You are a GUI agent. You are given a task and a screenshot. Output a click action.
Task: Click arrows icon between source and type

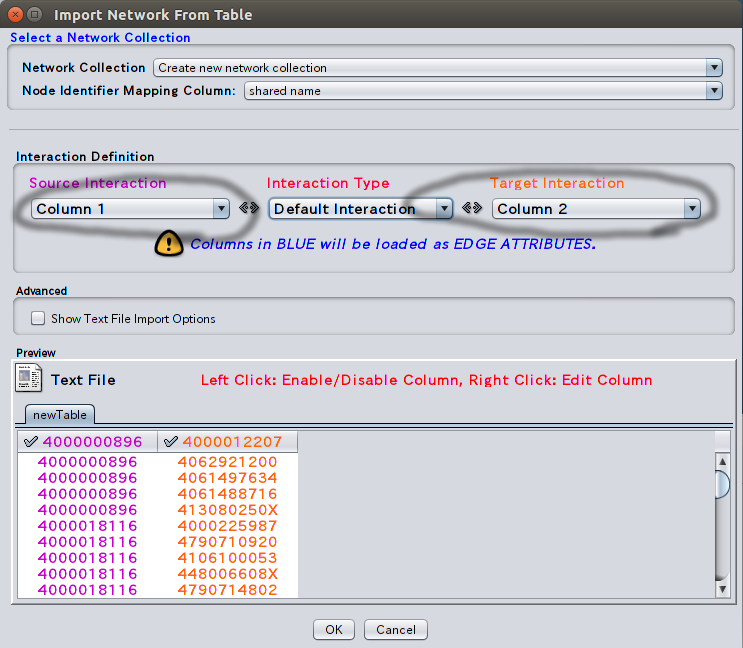249,207
